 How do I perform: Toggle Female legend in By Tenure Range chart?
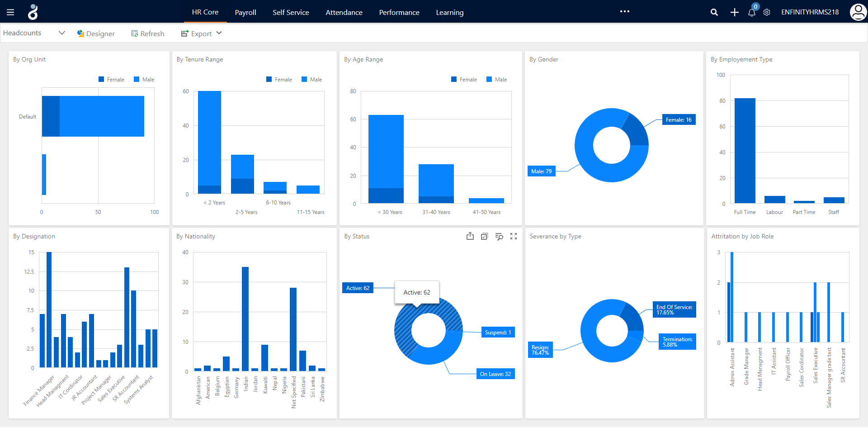[279, 80]
